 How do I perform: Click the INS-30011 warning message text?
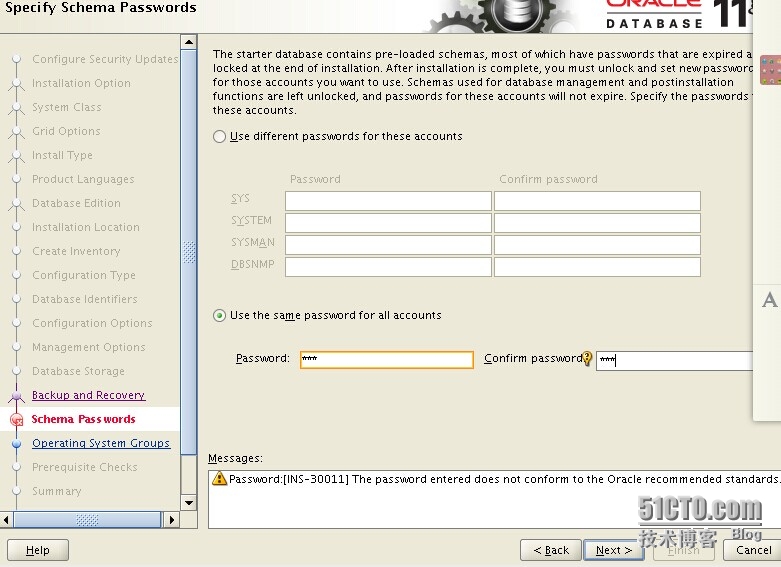coord(504,479)
